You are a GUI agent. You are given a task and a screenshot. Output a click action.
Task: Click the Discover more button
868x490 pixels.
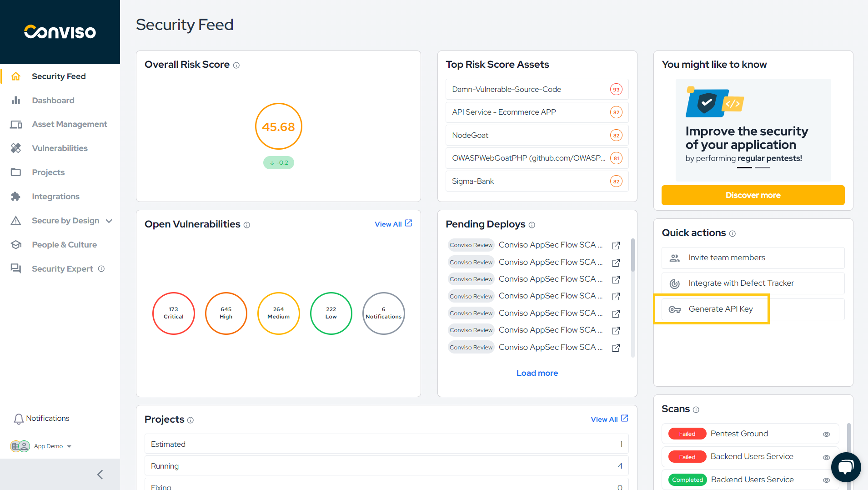click(x=753, y=195)
